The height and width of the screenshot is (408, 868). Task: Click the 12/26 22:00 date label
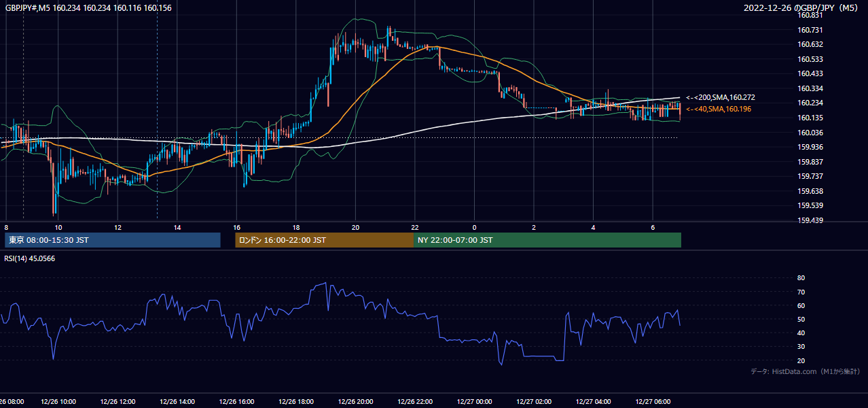[x=415, y=401]
